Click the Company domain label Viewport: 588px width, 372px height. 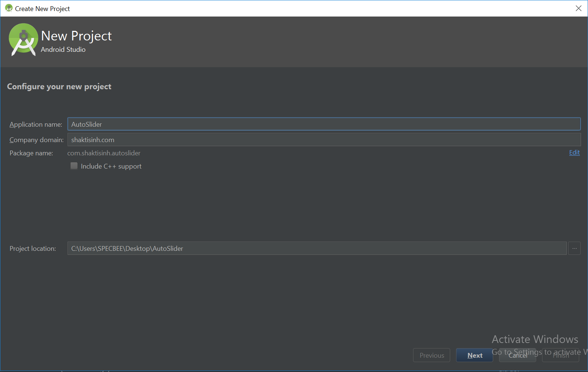(x=37, y=140)
